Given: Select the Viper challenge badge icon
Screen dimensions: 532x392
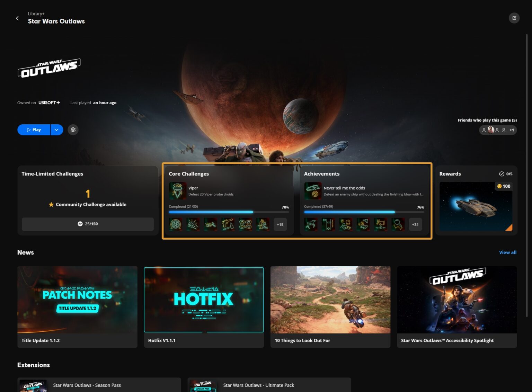Looking at the screenshot, I should point(178,191).
